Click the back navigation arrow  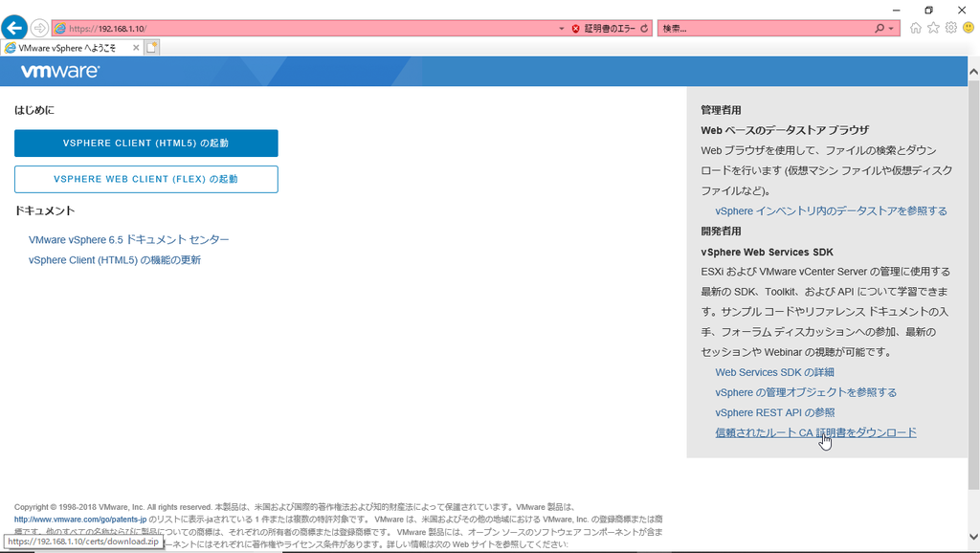click(14, 27)
